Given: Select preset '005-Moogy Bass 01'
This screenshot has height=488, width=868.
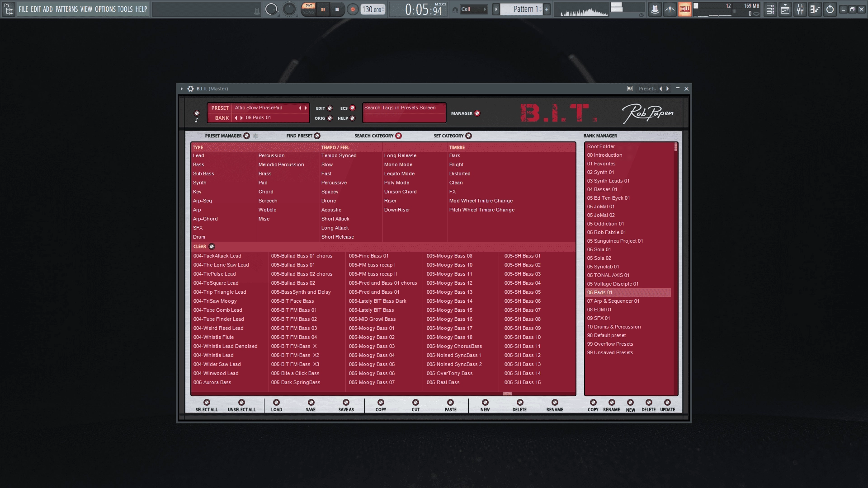Looking at the screenshot, I should (372, 328).
